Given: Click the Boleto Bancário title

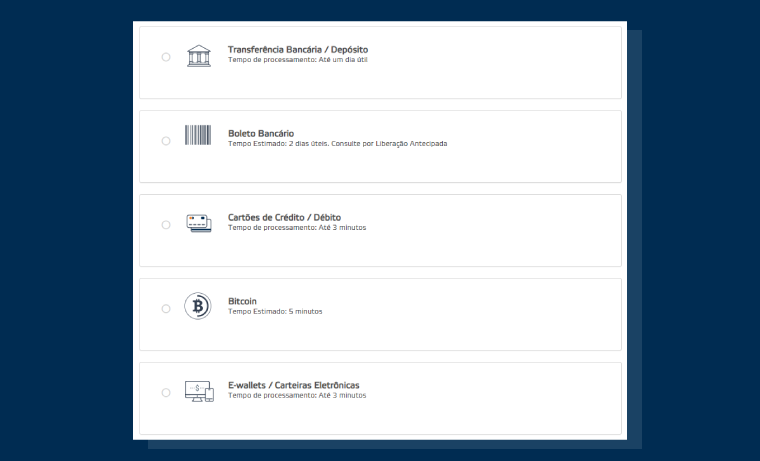Looking at the screenshot, I should pos(261,133).
